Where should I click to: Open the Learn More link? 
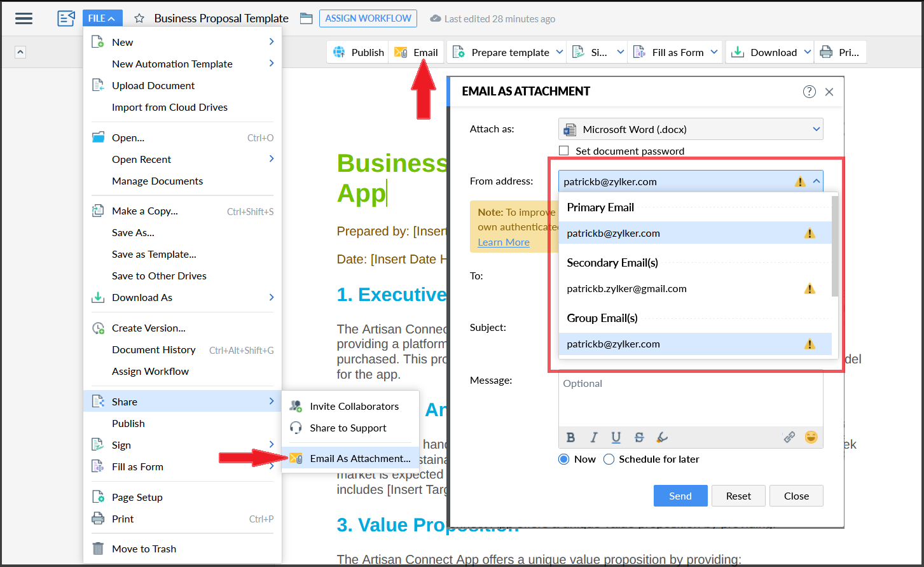[x=504, y=242]
